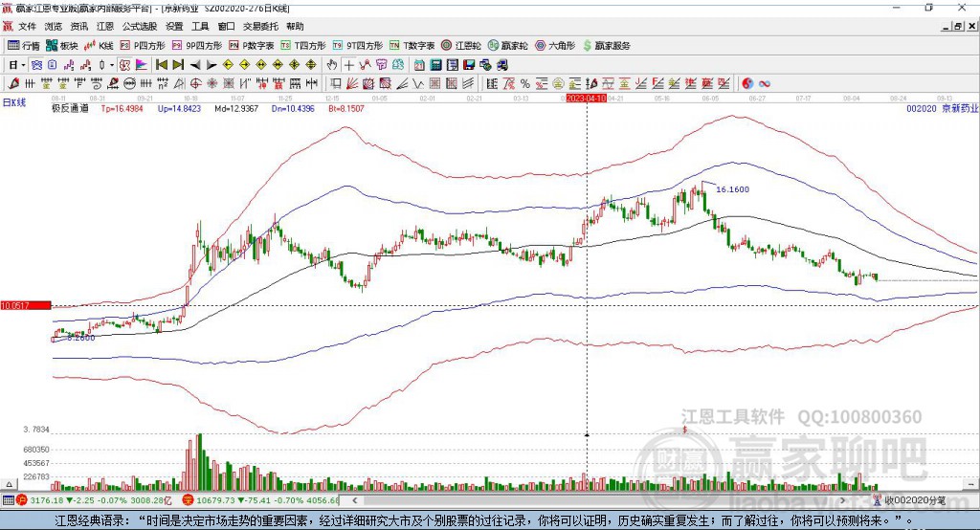Open 赢家服务 with dollar icon
The image size is (980, 530).
tap(606, 46)
